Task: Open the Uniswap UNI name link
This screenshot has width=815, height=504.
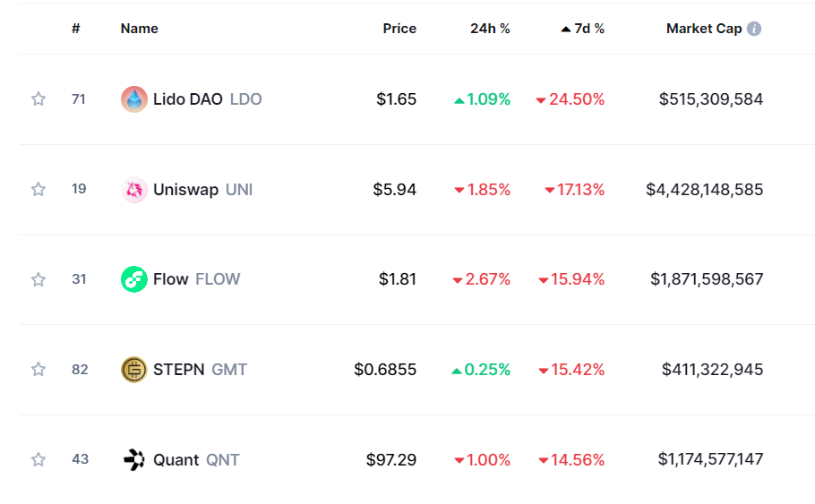Action: pos(186,190)
